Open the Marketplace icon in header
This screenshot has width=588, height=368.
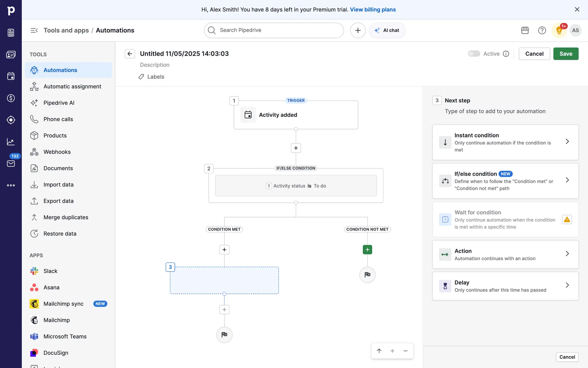(525, 30)
